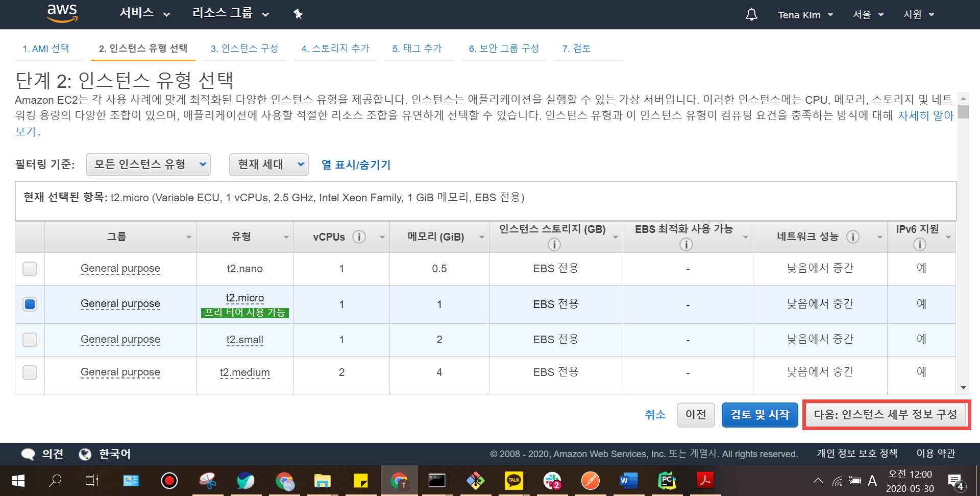Select the 2. 인스턴스 유형 선택 tab
The image size is (980, 496).
pyautogui.click(x=143, y=49)
